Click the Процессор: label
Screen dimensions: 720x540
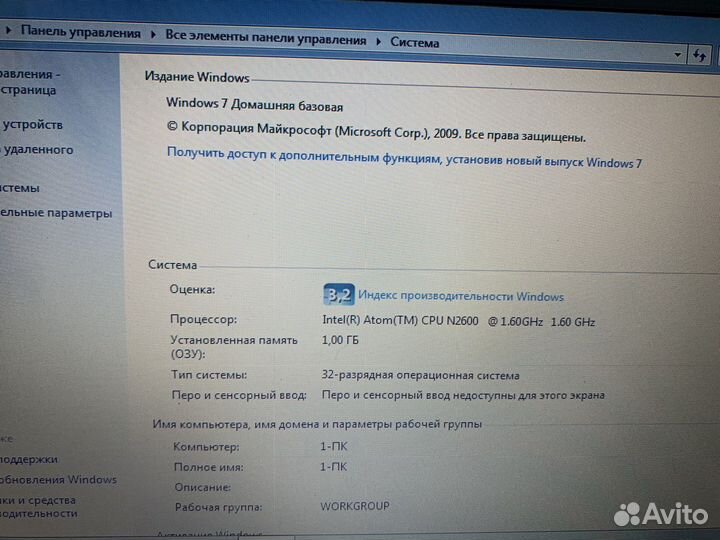coord(203,319)
